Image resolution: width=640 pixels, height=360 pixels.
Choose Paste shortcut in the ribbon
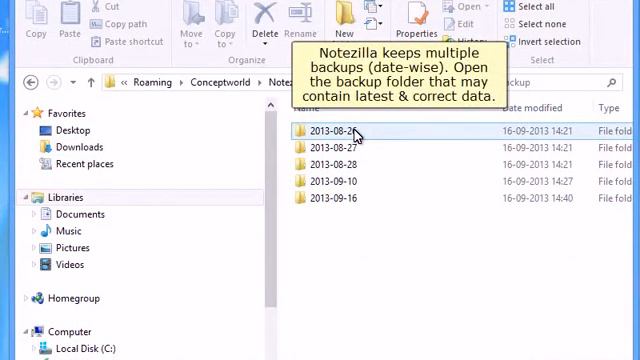tap(127, 42)
